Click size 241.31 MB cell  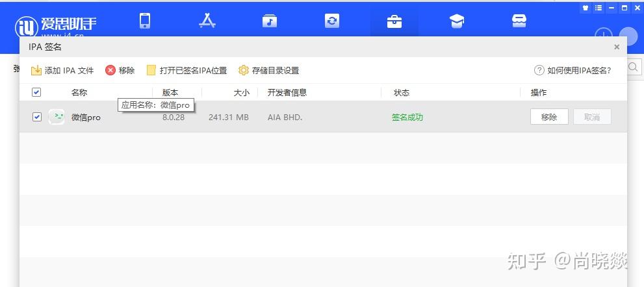[228, 118]
